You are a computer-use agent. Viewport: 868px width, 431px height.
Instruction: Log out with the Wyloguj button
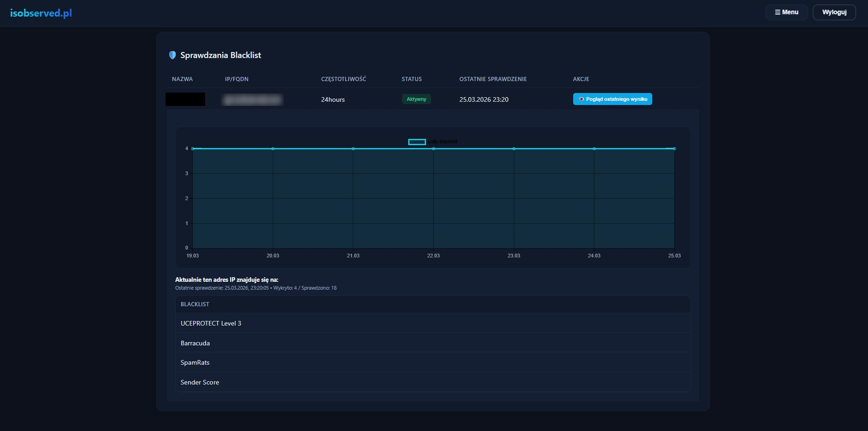pyautogui.click(x=834, y=12)
